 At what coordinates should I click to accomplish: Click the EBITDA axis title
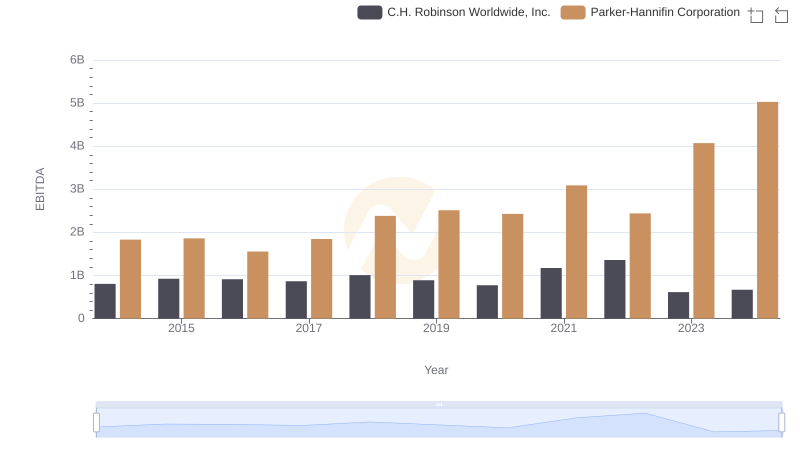(x=40, y=189)
